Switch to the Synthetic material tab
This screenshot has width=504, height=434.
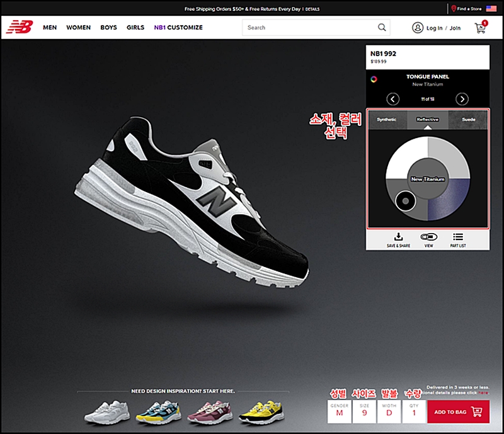387,120
